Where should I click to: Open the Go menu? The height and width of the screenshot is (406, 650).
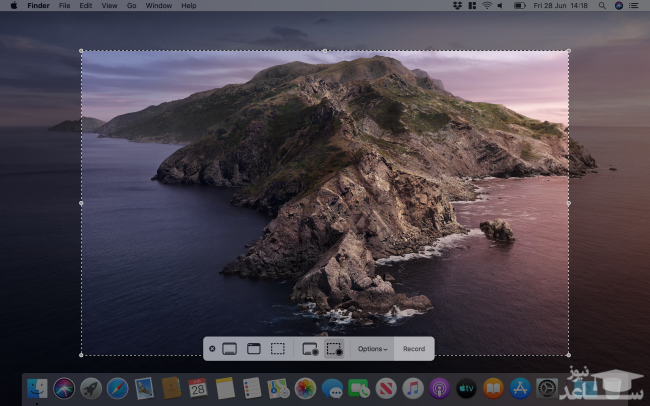[132, 6]
